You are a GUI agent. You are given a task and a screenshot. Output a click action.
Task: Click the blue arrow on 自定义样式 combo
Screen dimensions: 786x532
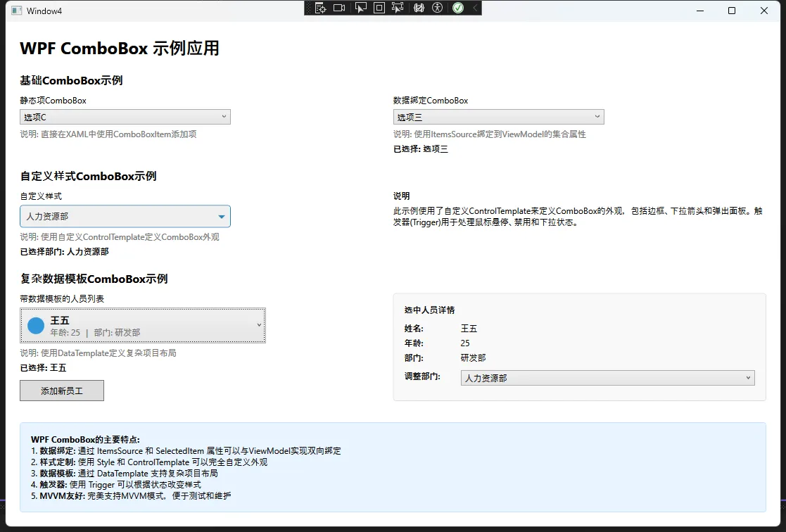click(222, 217)
